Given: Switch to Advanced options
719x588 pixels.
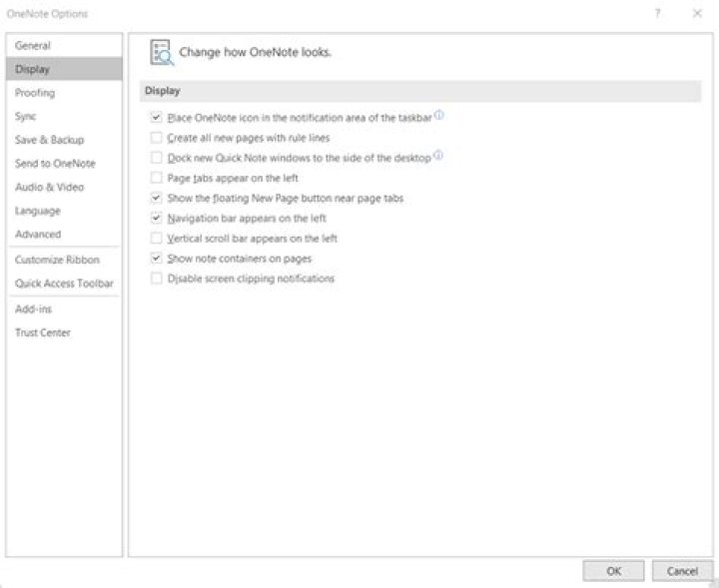Looking at the screenshot, I should (x=64, y=235).
